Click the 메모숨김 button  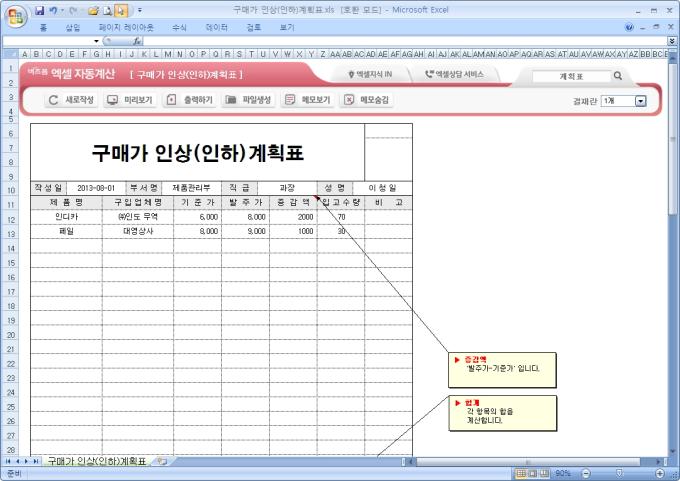click(x=366, y=100)
